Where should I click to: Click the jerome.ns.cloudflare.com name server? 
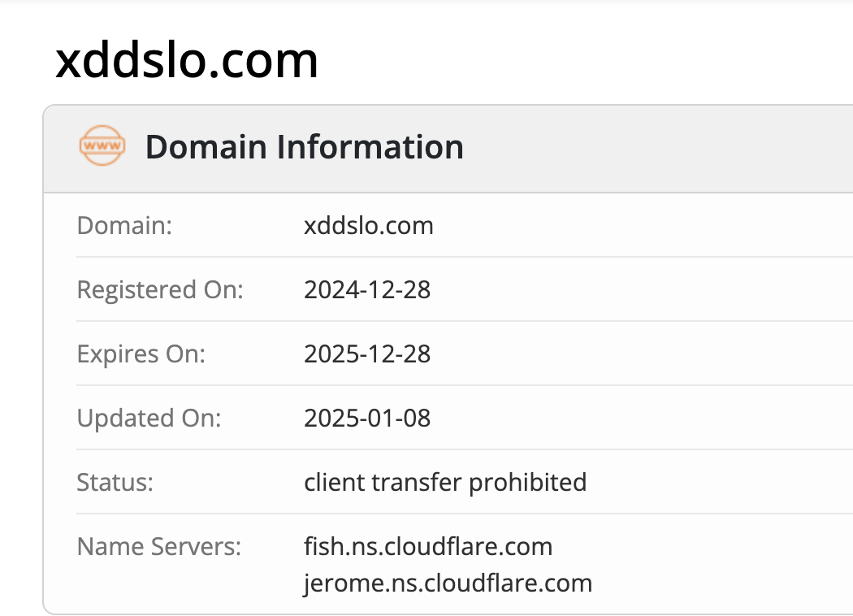pyautogui.click(x=448, y=583)
